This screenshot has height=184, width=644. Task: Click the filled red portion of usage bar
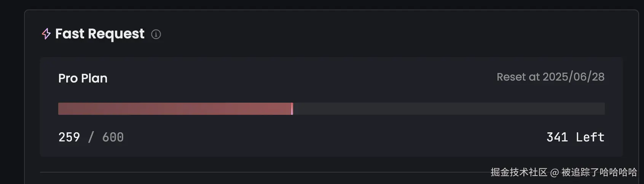(175, 109)
